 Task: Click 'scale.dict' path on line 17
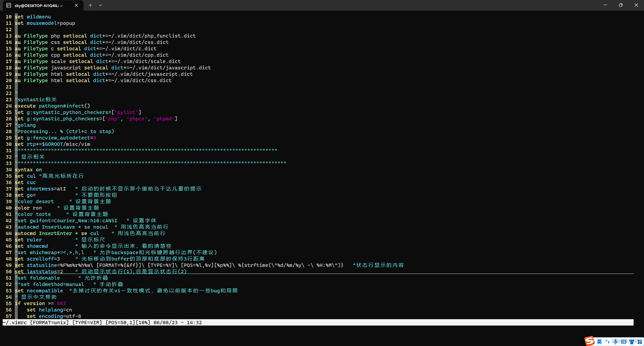166,61
